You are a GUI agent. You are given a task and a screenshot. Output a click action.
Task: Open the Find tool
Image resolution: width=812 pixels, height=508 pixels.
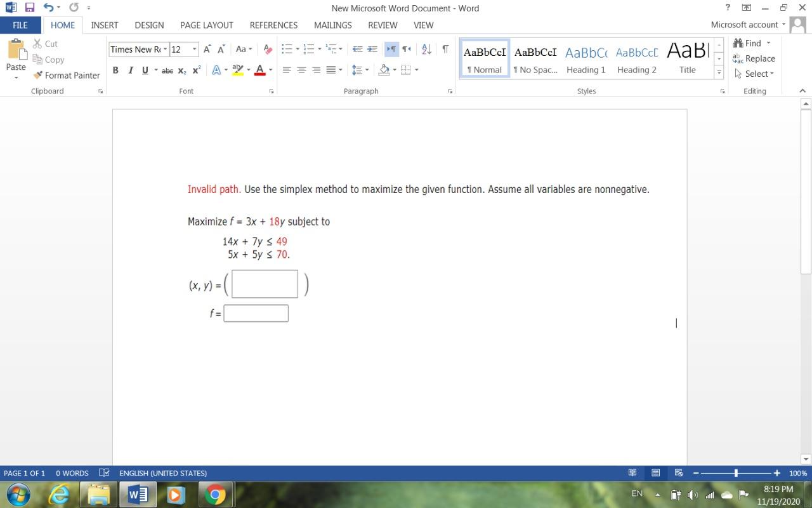tap(751, 43)
